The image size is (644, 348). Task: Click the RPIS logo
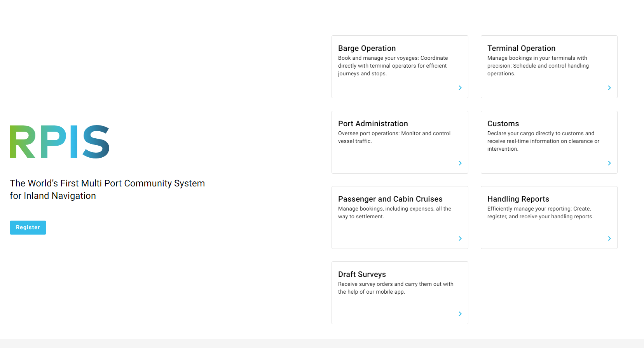pos(59,142)
